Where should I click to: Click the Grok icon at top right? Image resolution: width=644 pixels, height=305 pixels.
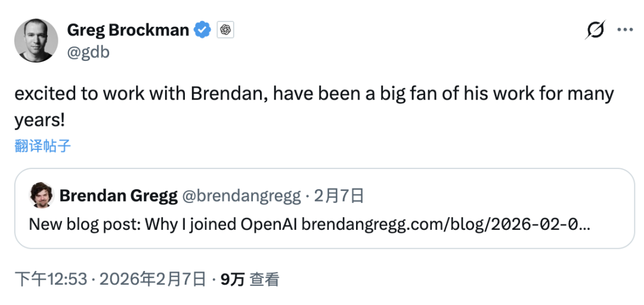click(595, 30)
